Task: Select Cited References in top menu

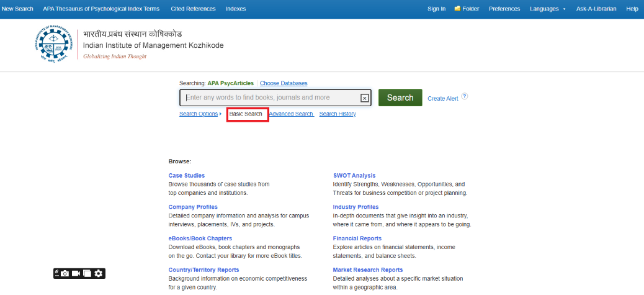Action: coord(193,9)
